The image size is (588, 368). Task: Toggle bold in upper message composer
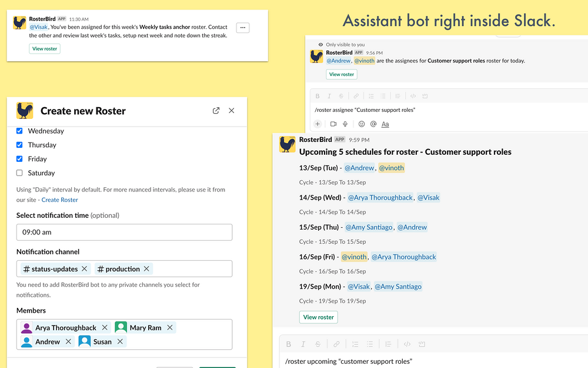318,96
